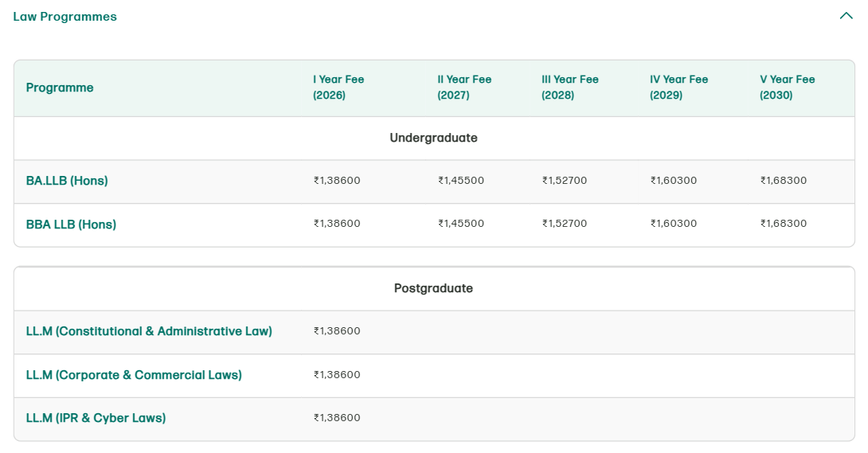Viewport: 868px width, 453px height.
Task: Click the Postgraduate section label
Action: pos(433,288)
